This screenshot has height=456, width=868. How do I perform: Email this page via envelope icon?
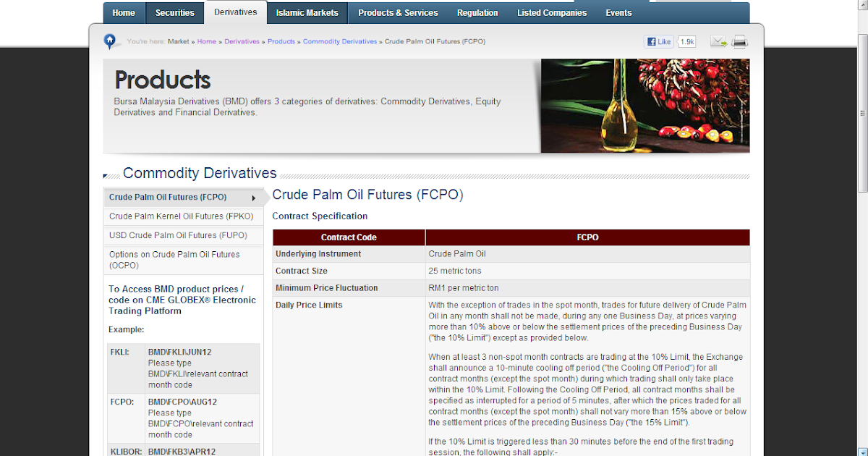(718, 42)
